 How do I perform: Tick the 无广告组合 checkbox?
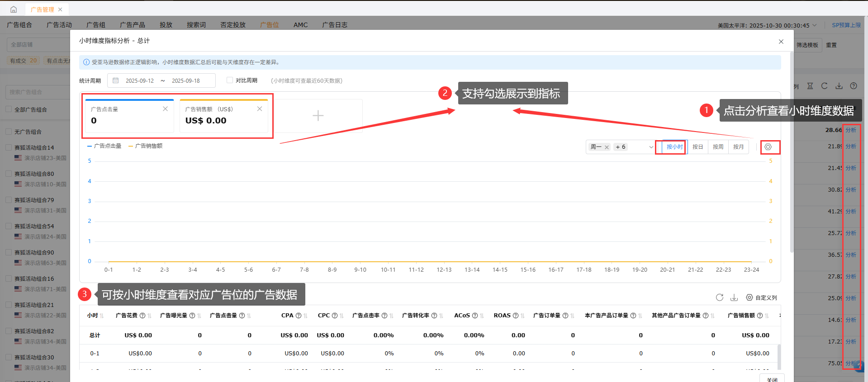[9, 132]
